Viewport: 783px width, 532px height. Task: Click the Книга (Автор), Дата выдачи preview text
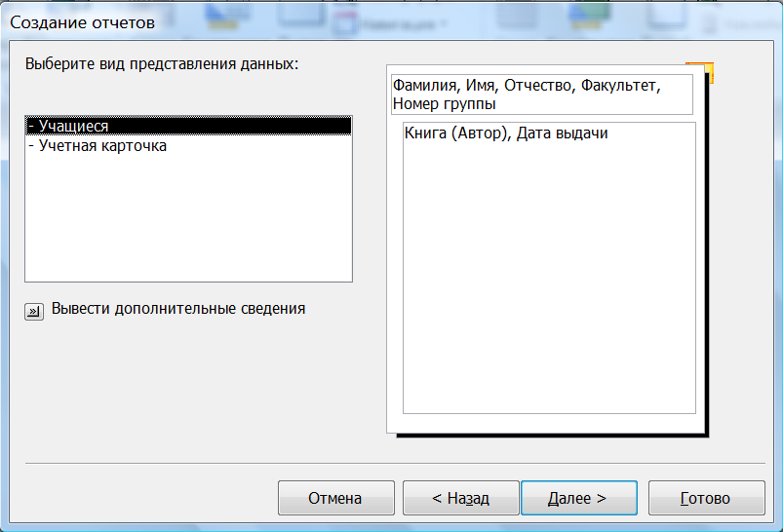(x=506, y=133)
